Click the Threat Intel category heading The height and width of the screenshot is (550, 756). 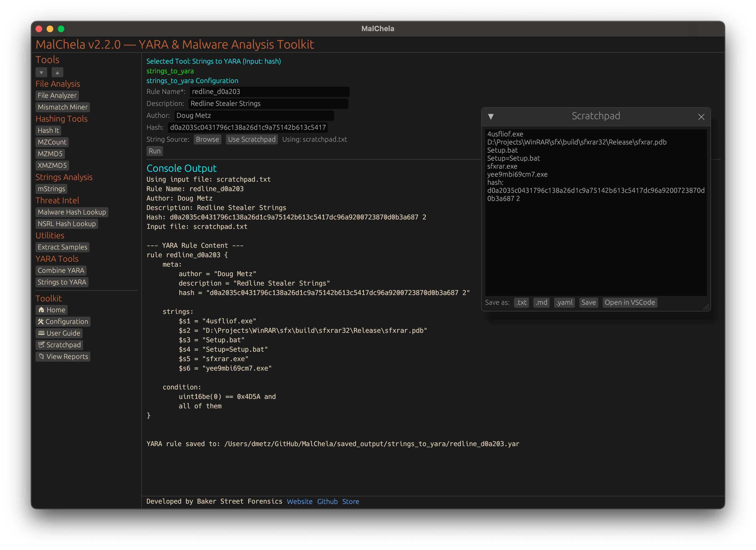click(57, 201)
